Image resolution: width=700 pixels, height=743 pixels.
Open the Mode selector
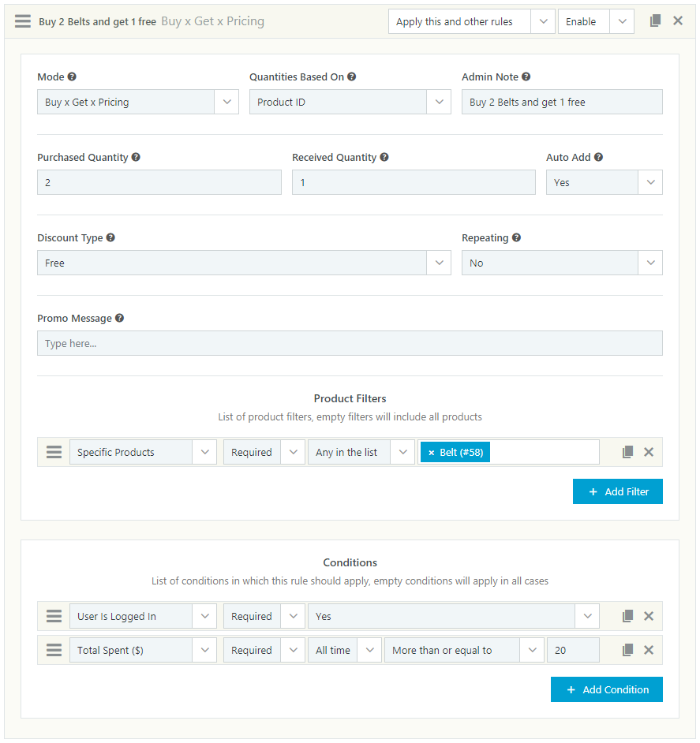coord(137,102)
